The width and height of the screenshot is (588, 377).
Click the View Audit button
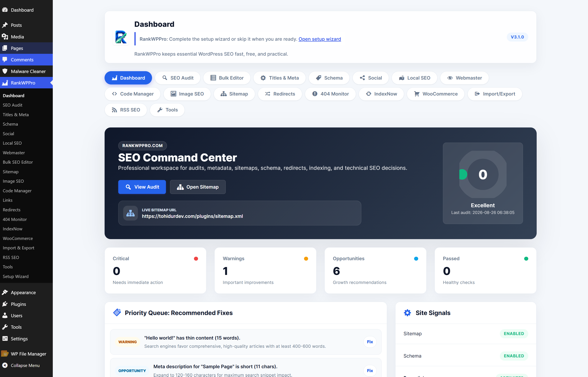tap(142, 187)
